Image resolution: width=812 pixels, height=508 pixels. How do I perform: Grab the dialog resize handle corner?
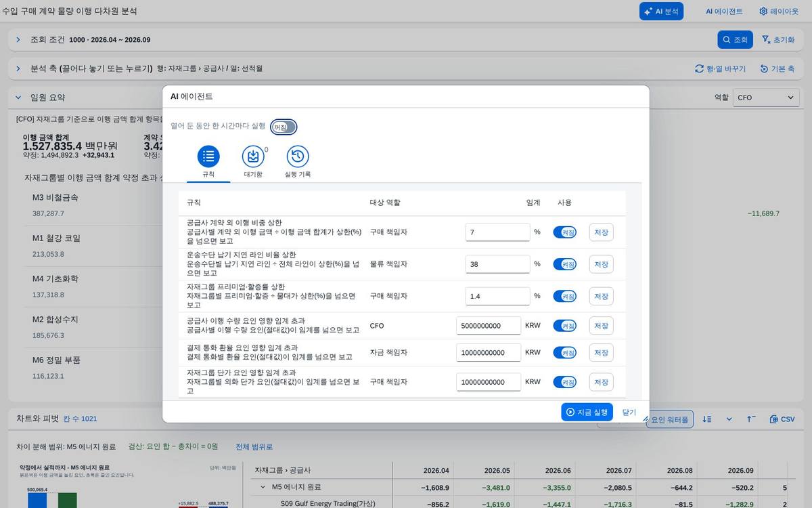click(645, 419)
